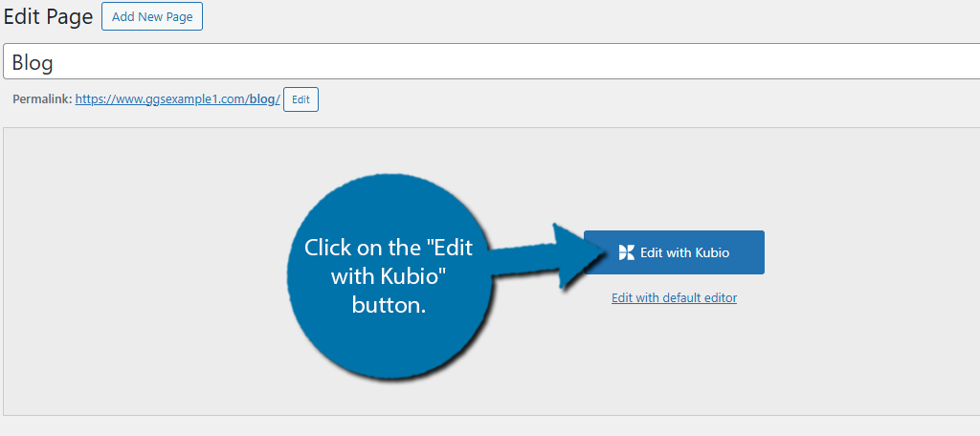Click the https://www portion of the permalink
The image size is (980, 436).
point(101,99)
